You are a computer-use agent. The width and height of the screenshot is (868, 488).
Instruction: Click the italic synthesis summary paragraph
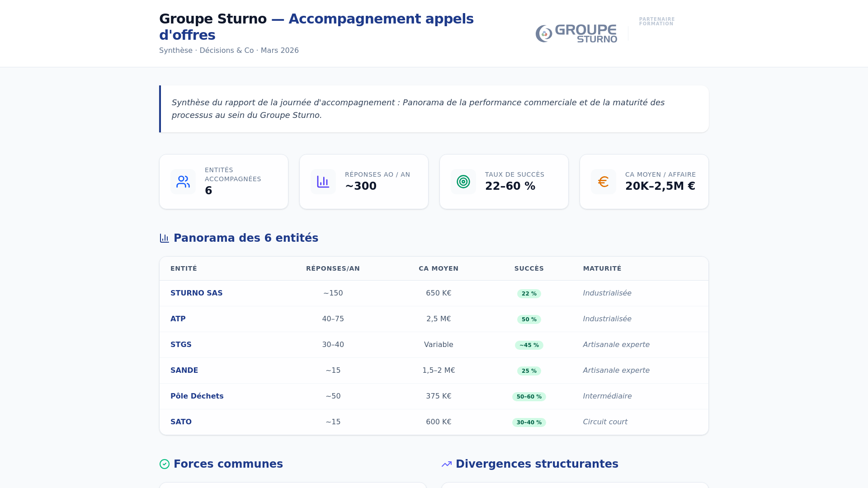(418, 109)
